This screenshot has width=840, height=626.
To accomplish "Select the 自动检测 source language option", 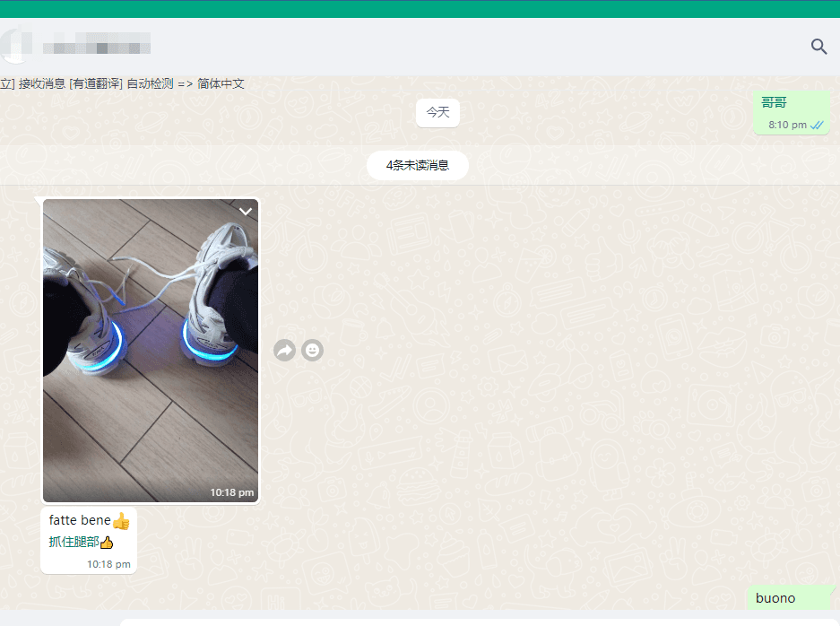I will 150,84.
